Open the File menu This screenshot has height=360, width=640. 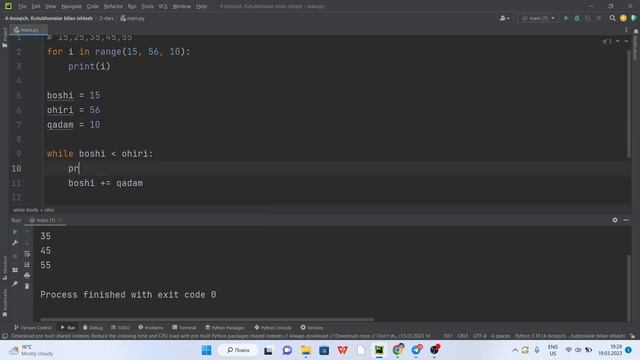(x=22, y=6)
